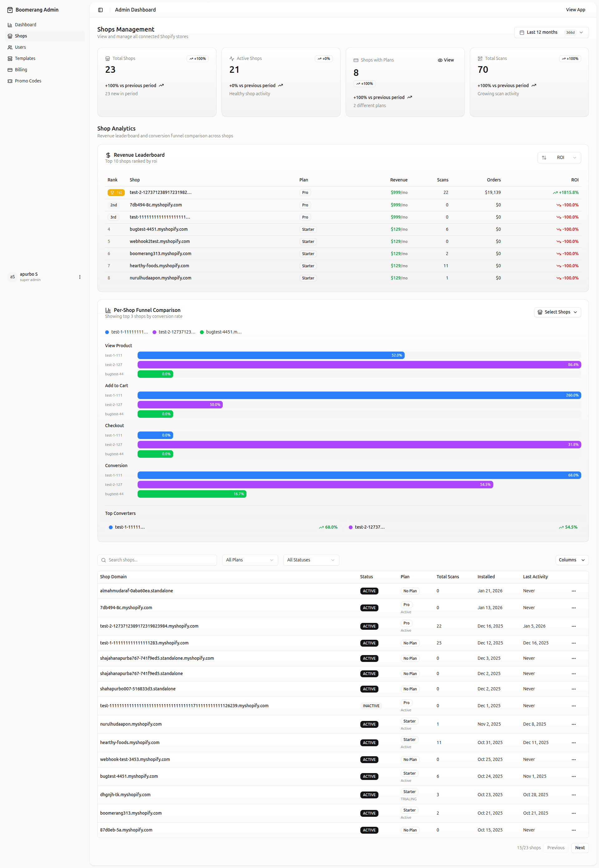Focus the Search shops input field

point(157,560)
